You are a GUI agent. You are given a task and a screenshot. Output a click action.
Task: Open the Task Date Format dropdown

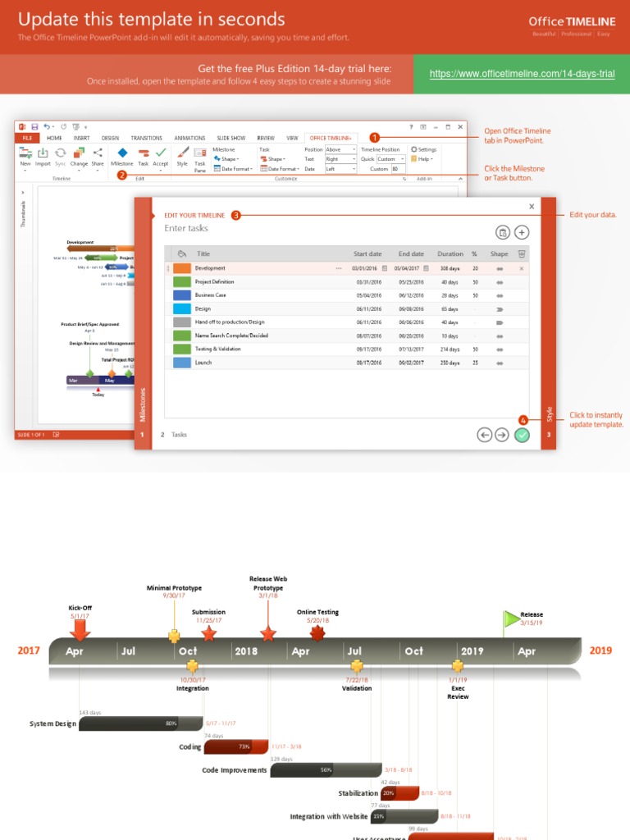(280, 169)
